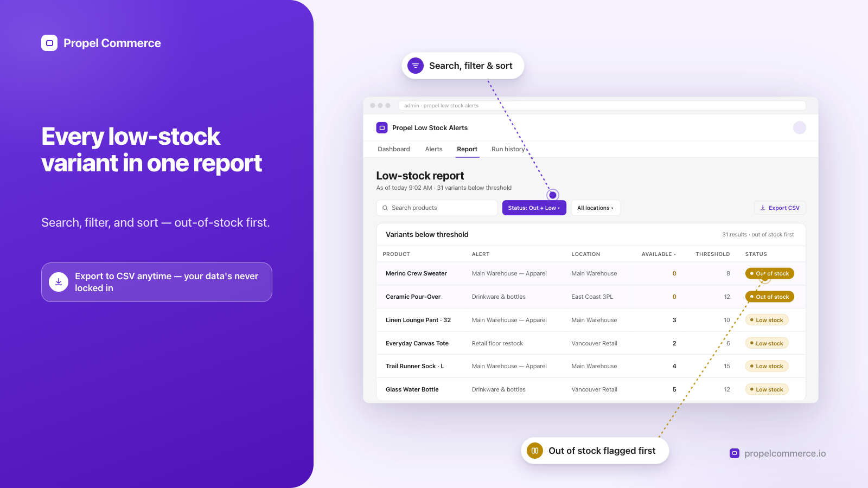Click the Propel Commerce logo icon

click(x=49, y=43)
